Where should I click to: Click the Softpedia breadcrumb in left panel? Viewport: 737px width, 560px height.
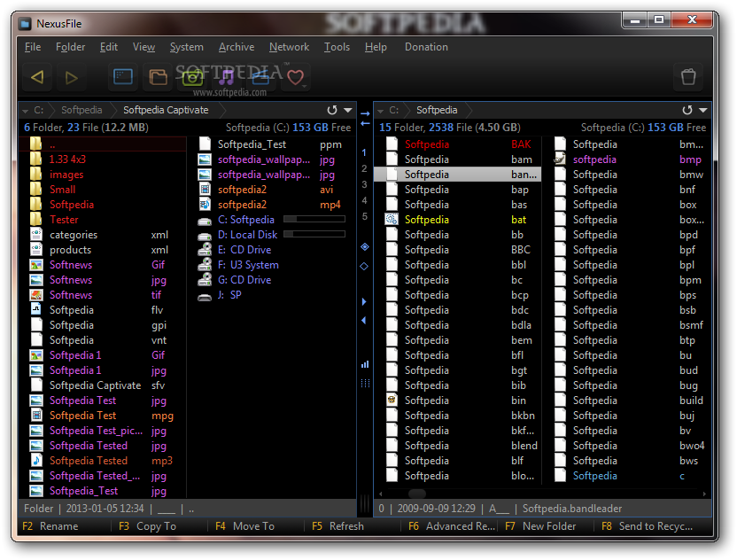(x=81, y=110)
